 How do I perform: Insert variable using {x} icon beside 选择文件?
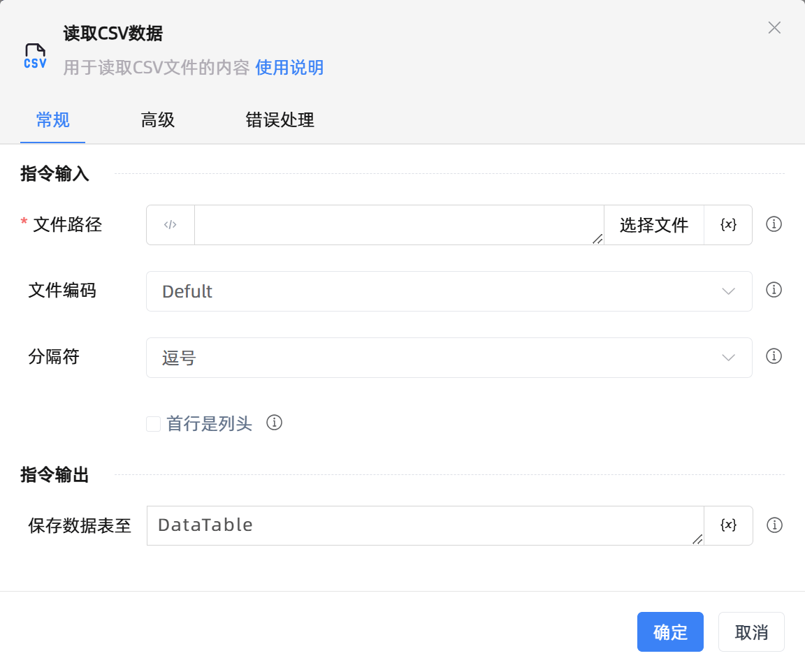click(x=728, y=225)
